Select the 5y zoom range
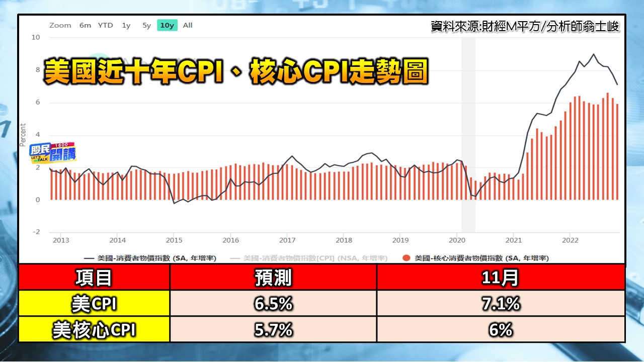 146,25
